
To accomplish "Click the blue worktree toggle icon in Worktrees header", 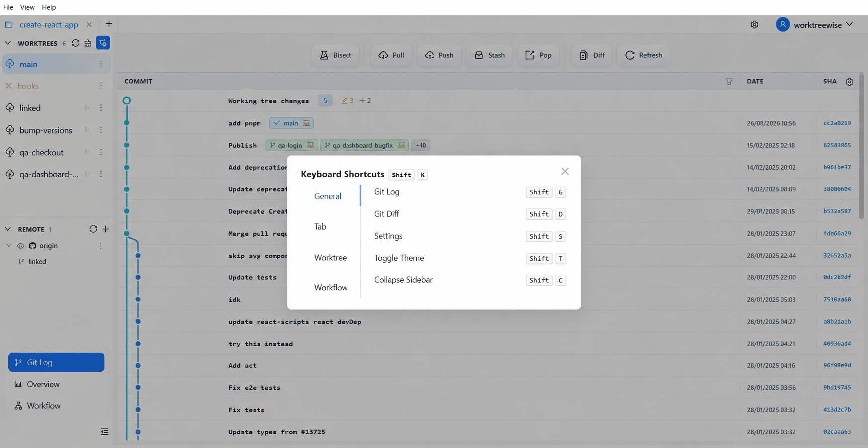I will click(103, 43).
